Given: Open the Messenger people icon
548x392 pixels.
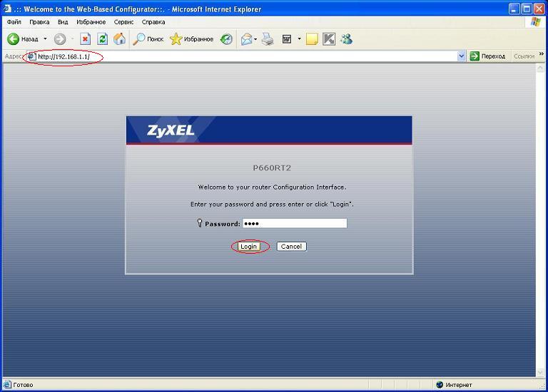Looking at the screenshot, I should pyautogui.click(x=346, y=38).
